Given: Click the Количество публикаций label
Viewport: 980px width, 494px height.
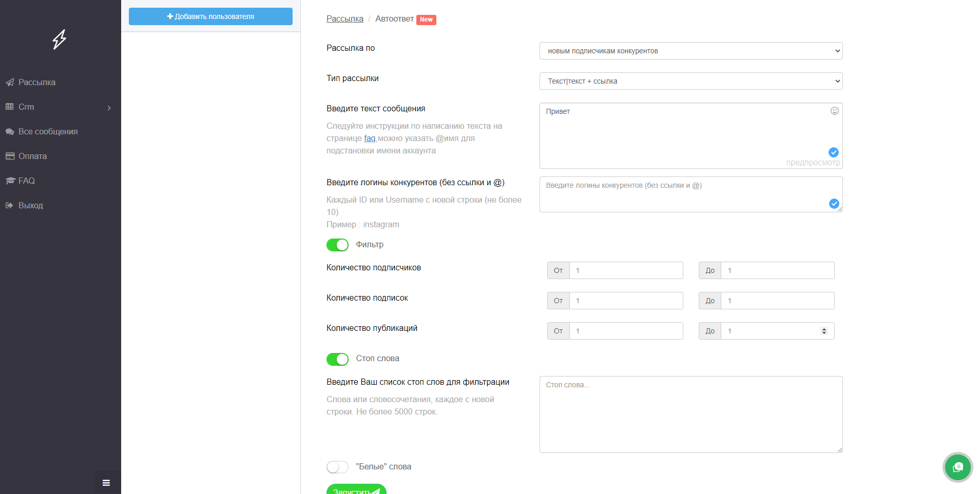Looking at the screenshot, I should (372, 328).
